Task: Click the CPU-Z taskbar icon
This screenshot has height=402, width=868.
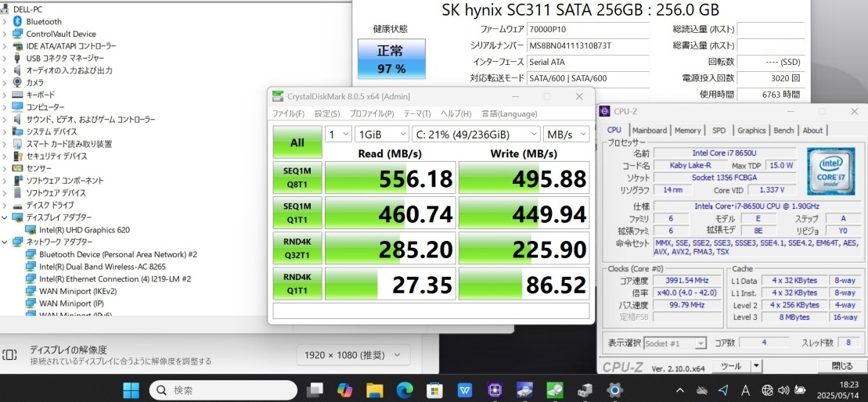Action: 495,389
